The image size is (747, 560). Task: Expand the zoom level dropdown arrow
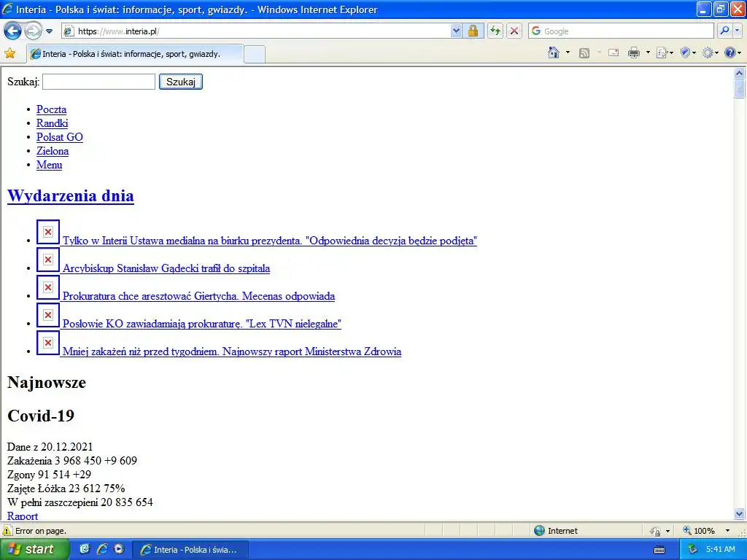tap(727, 531)
